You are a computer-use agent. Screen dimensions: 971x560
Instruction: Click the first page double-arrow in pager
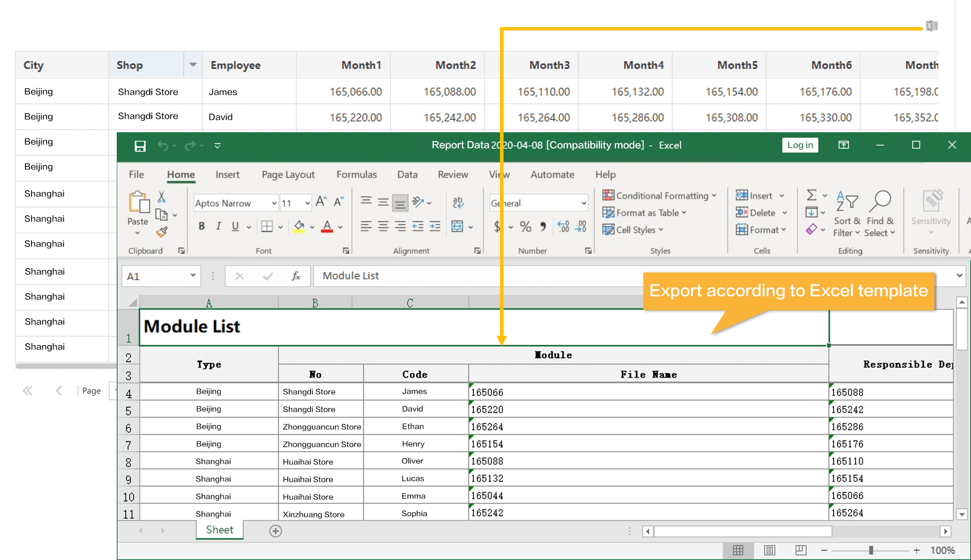[x=28, y=391]
